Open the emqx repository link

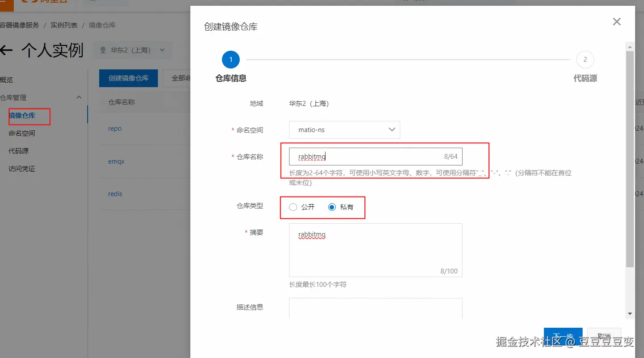[116, 161]
